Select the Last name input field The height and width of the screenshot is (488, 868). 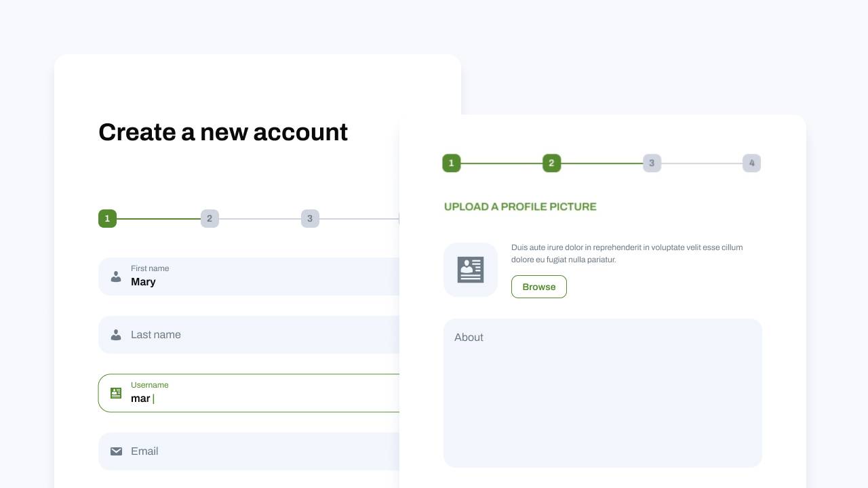click(258, 335)
